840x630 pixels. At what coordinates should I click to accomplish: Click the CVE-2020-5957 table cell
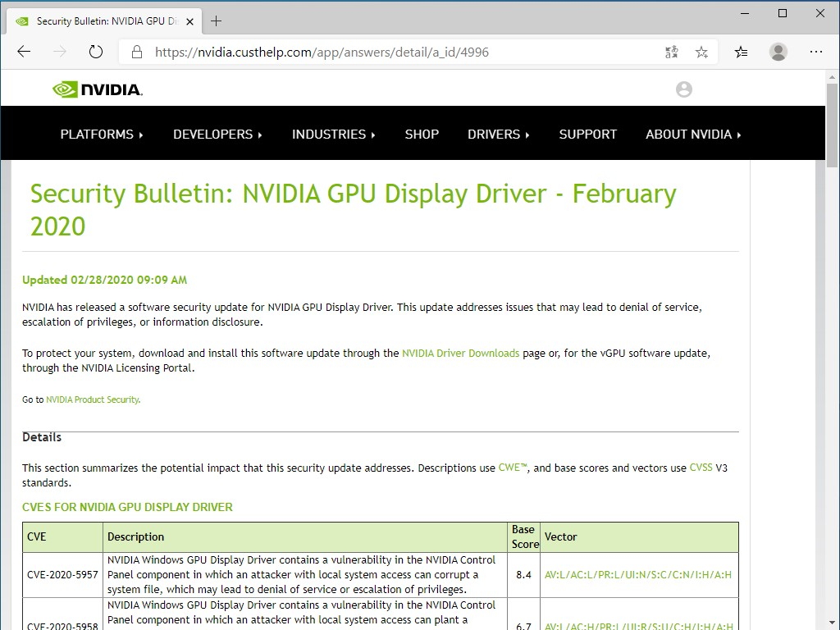(62, 575)
